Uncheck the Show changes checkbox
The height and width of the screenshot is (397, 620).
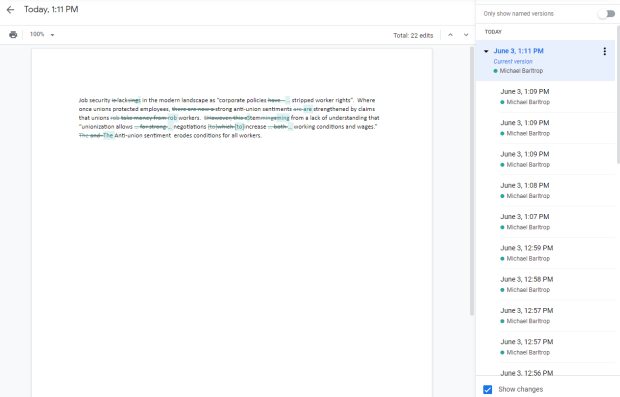tap(488, 389)
